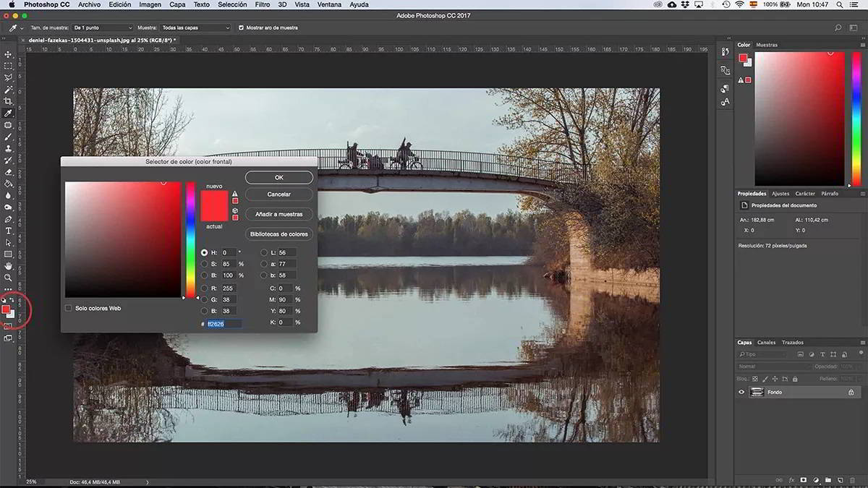
Task: Select the S saturation radio button
Action: (x=205, y=264)
